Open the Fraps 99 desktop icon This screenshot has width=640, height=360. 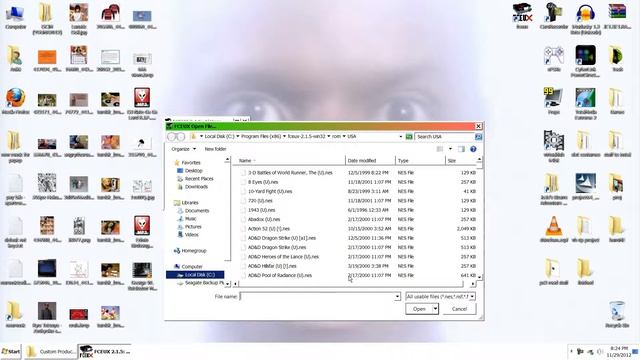pos(554,101)
